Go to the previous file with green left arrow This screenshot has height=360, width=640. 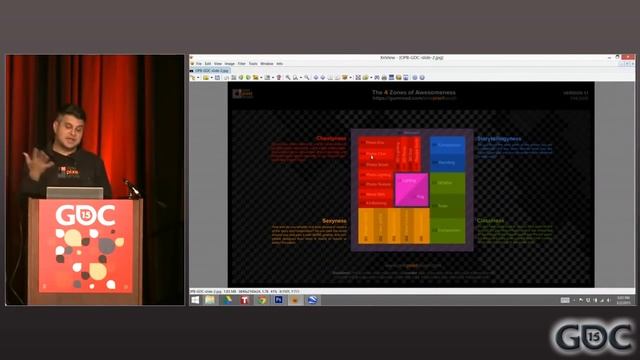[241, 78]
